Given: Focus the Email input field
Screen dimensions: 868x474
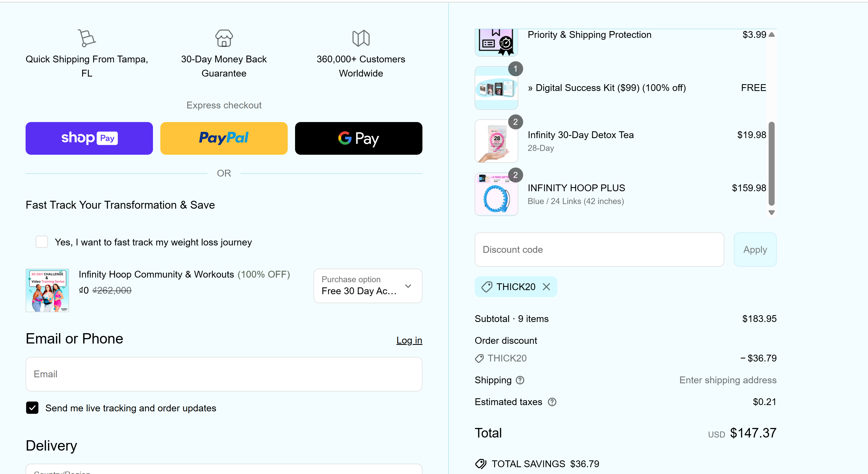Looking at the screenshot, I should [x=224, y=374].
